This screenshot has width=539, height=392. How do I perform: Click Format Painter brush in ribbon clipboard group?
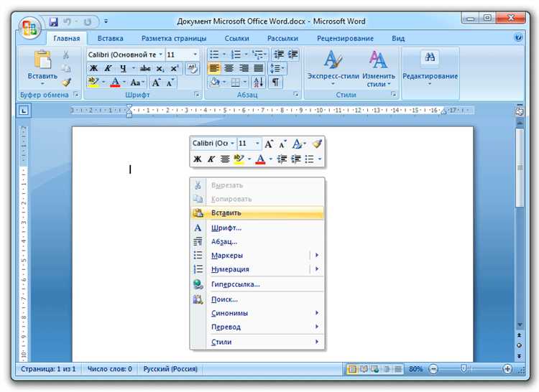point(66,83)
